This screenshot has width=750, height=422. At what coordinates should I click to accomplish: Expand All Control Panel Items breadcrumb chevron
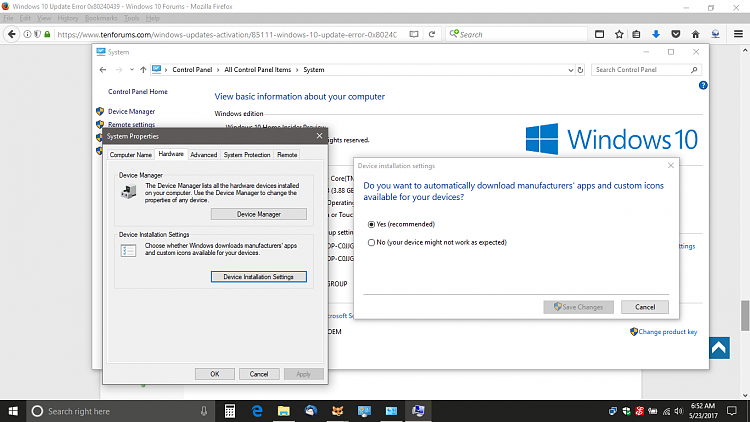297,70
